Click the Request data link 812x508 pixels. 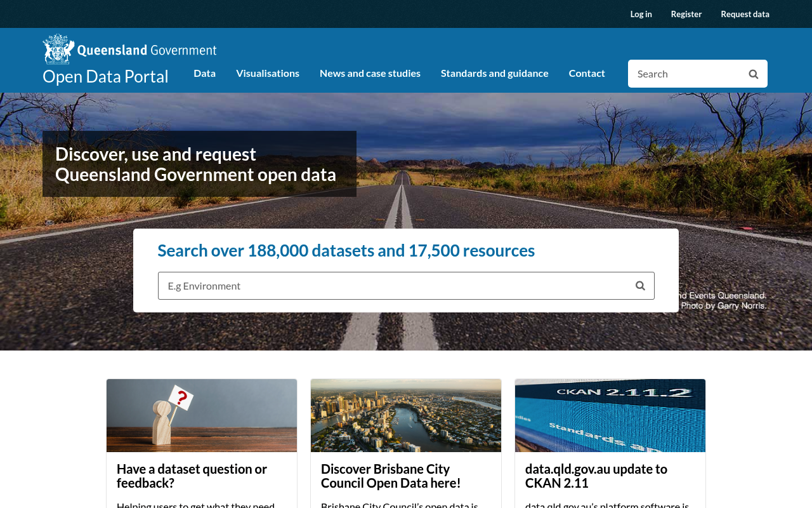click(x=745, y=14)
